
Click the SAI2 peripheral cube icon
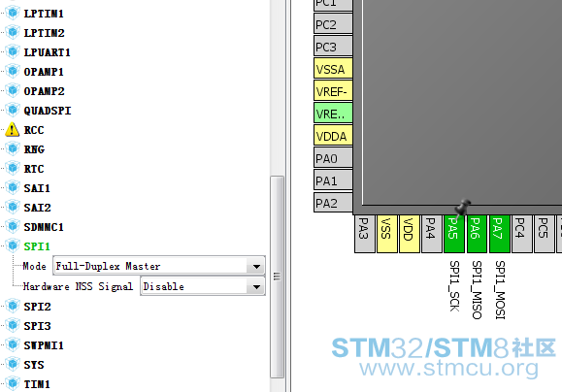tap(13, 207)
